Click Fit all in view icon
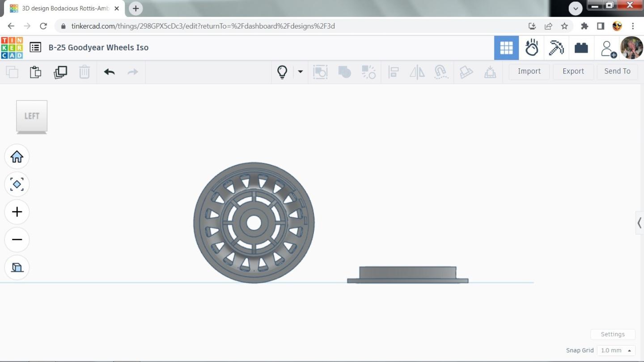This screenshot has height=362, width=644. point(17,184)
